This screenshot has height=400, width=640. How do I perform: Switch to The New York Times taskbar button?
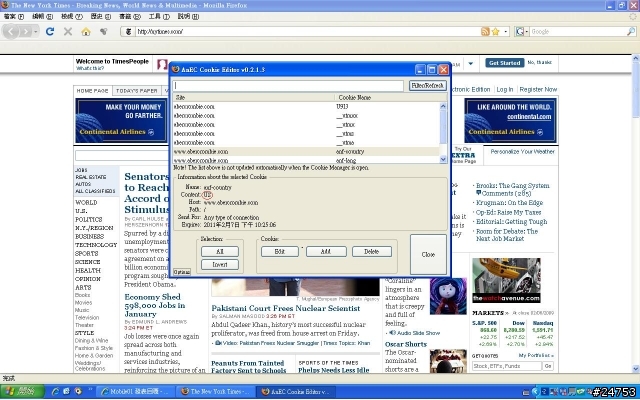tap(216, 391)
